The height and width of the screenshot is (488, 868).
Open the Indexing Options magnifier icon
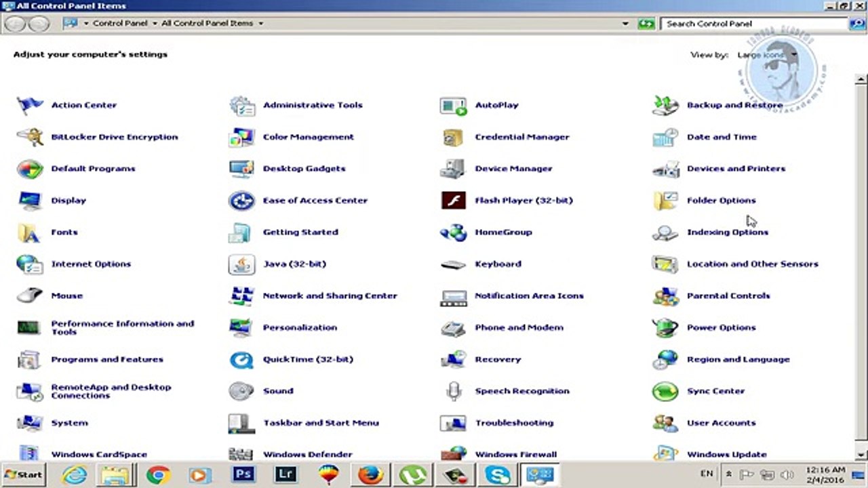(665, 232)
